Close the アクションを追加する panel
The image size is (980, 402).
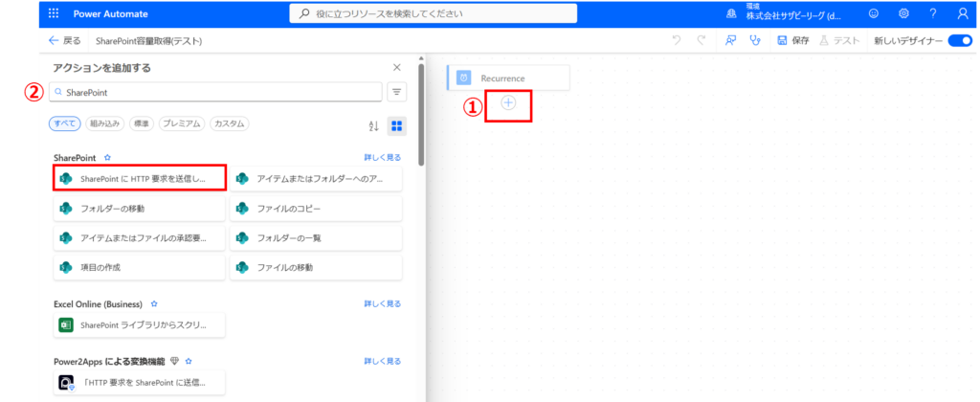397,68
